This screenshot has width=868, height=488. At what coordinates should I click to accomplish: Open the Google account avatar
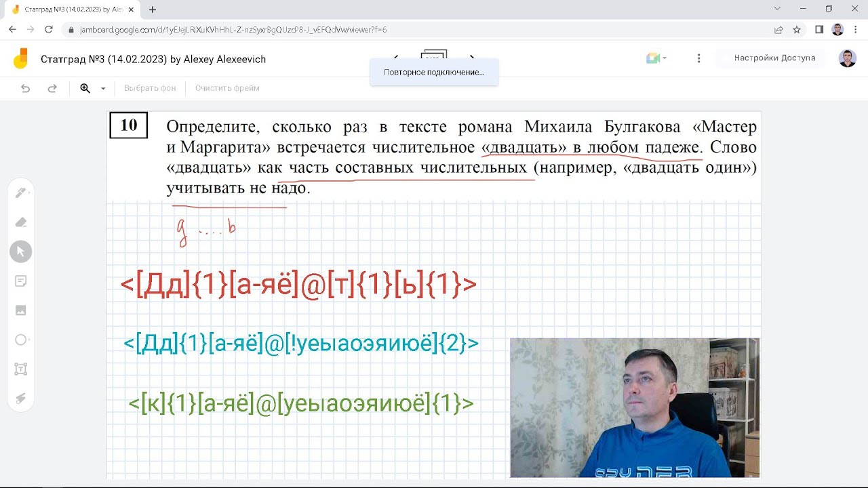coord(848,58)
